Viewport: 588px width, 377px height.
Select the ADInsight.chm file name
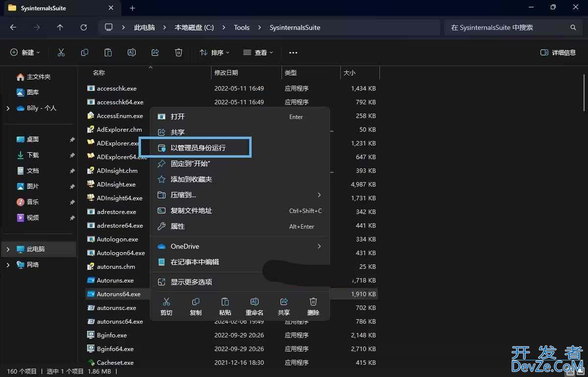(117, 171)
